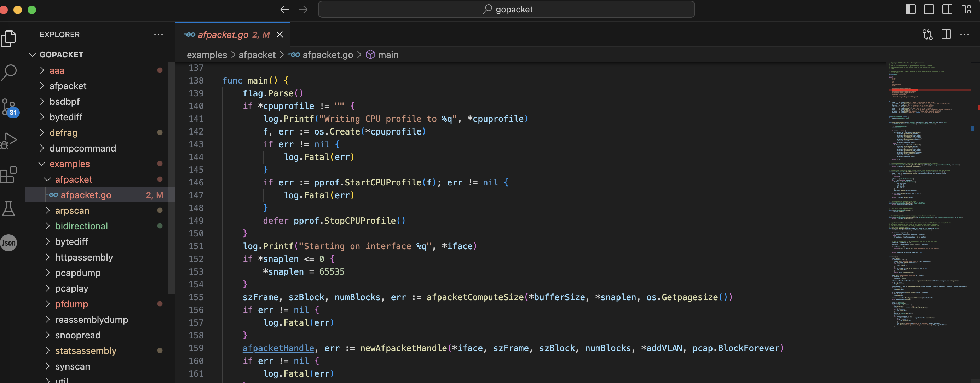The height and width of the screenshot is (383, 980).
Task: Close the afpacket.go tab
Action: click(x=279, y=35)
